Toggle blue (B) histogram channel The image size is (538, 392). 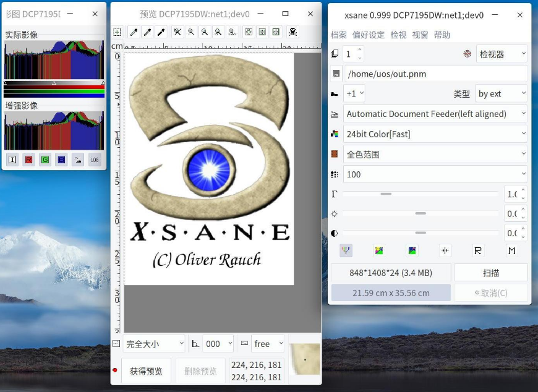(61, 160)
